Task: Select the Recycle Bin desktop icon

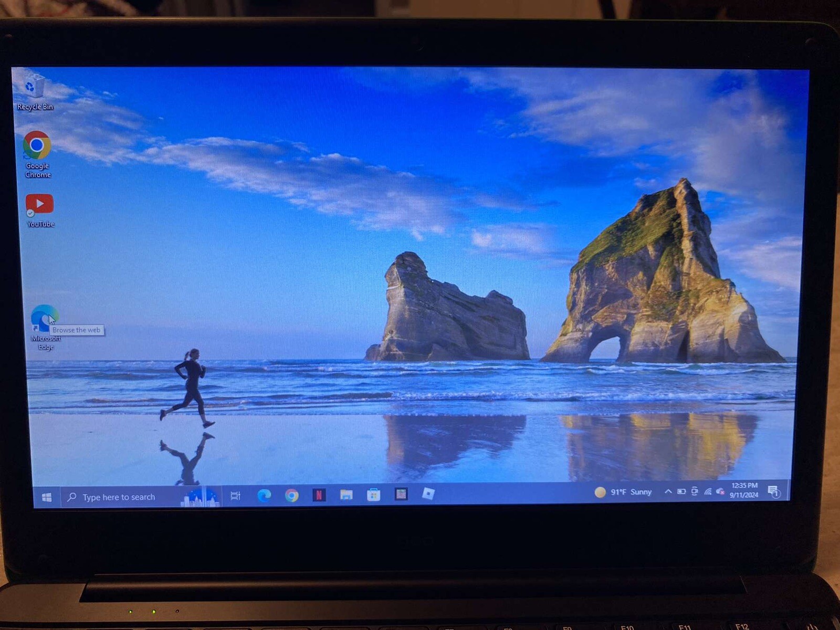Action: click(35, 92)
